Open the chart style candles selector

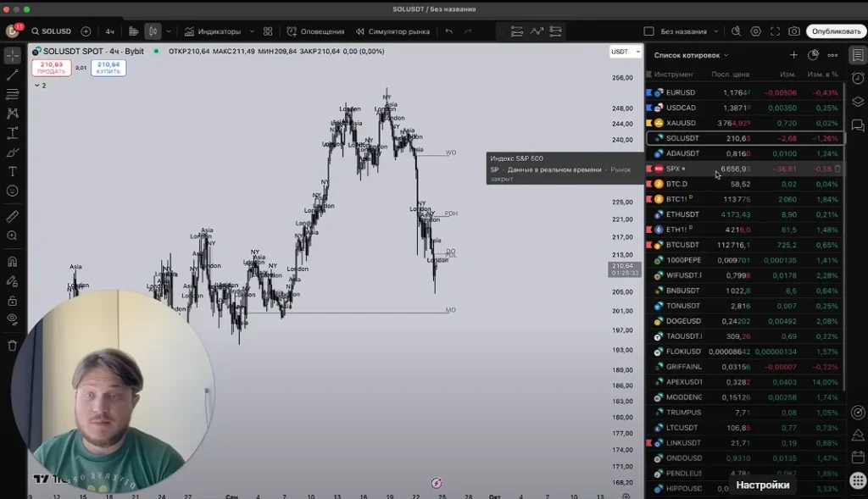point(153,31)
